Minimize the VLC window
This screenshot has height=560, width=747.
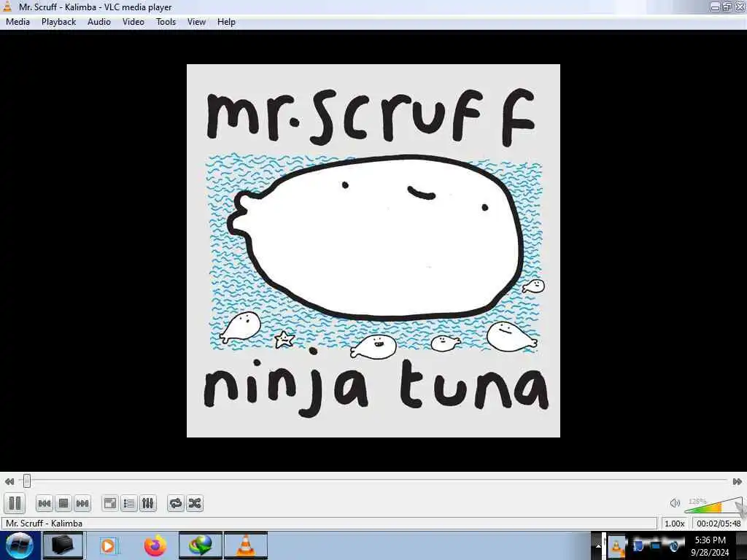(x=715, y=7)
